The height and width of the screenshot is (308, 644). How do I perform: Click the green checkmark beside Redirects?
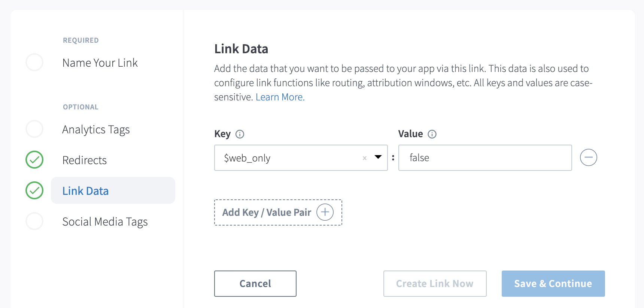point(34,160)
